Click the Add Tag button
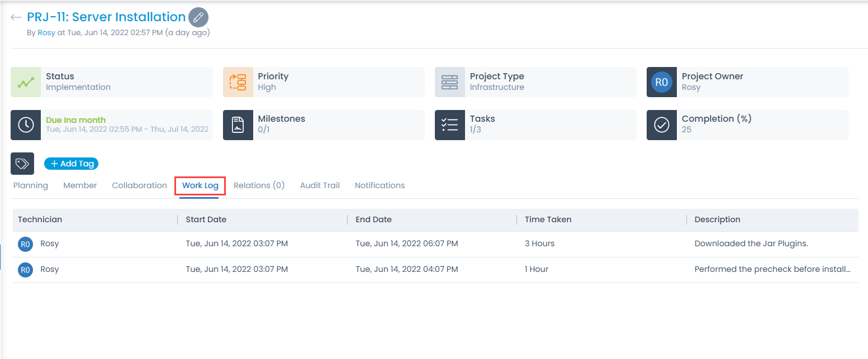The image size is (868, 359). point(71,163)
